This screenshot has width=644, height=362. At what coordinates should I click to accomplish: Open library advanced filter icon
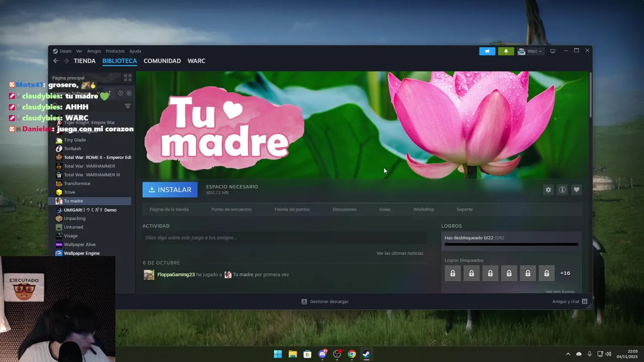pos(128,106)
